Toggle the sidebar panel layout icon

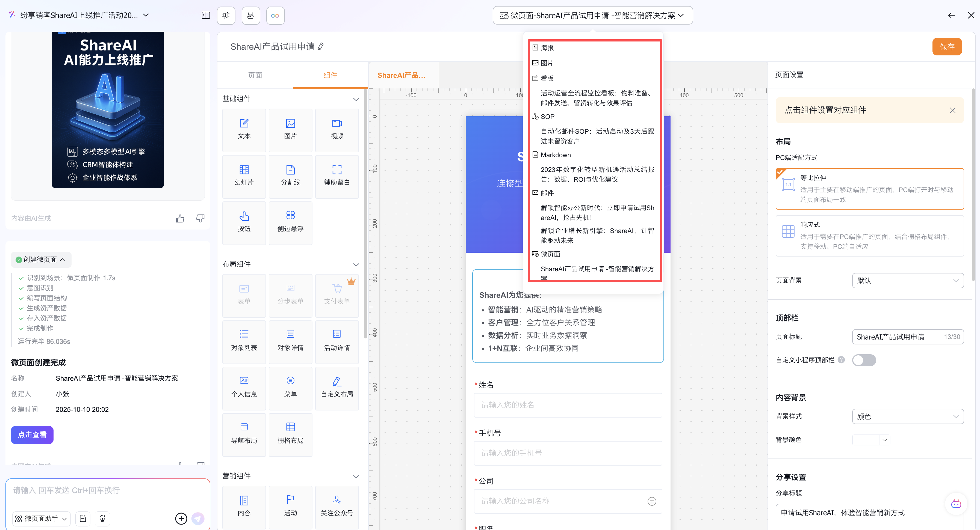pos(206,16)
